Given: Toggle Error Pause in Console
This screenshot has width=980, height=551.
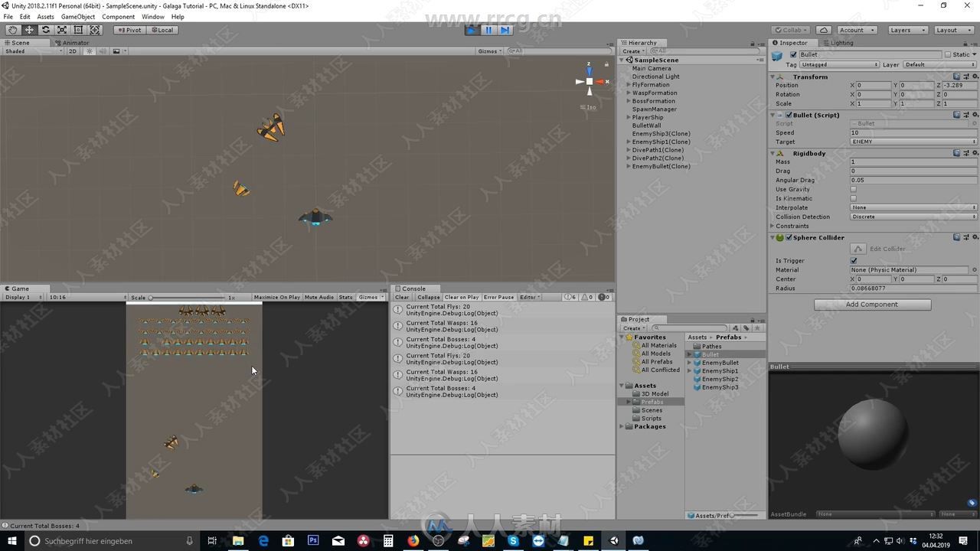Looking at the screenshot, I should (x=499, y=297).
